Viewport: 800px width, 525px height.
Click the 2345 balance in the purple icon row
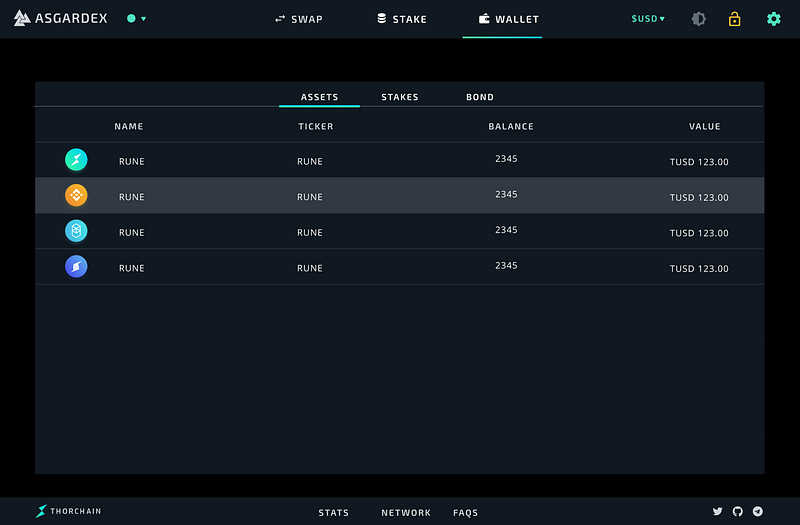506,265
